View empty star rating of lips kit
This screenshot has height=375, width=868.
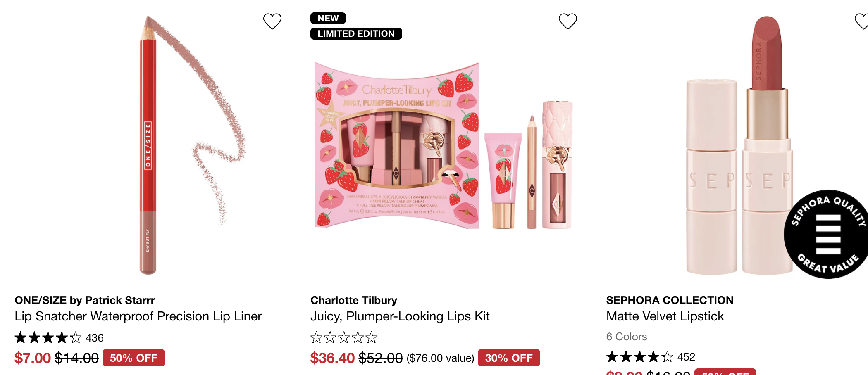click(x=344, y=338)
